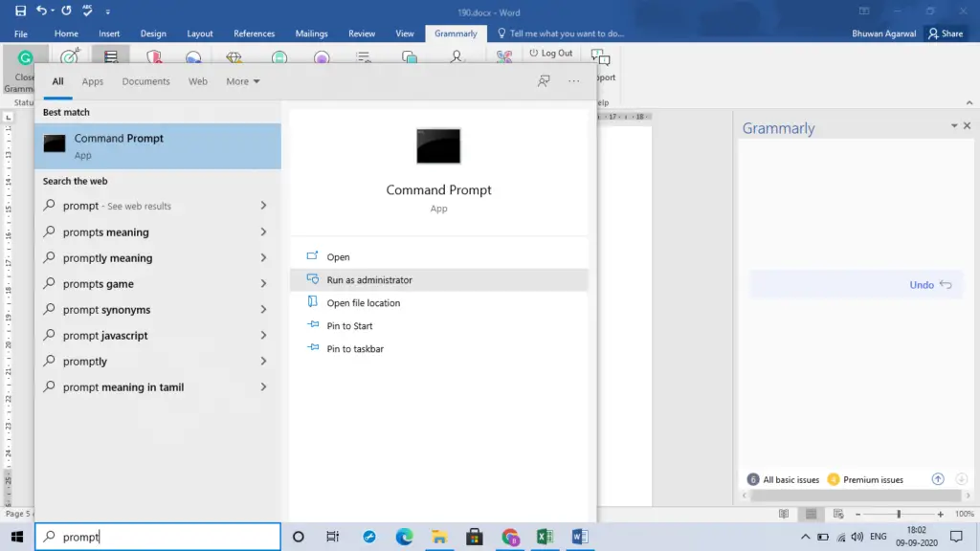Undo the last action in Word

[41, 11]
